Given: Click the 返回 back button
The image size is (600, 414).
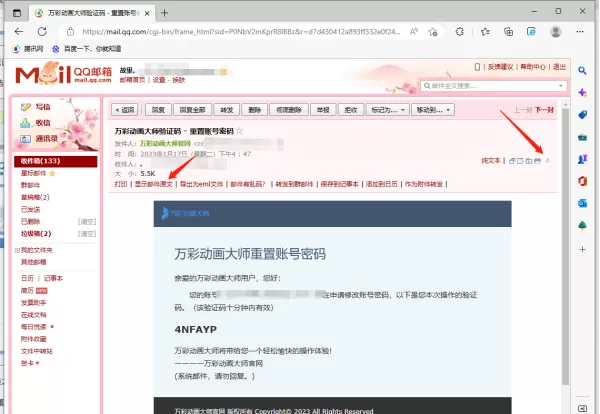Looking at the screenshot, I should click(x=125, y=110).
